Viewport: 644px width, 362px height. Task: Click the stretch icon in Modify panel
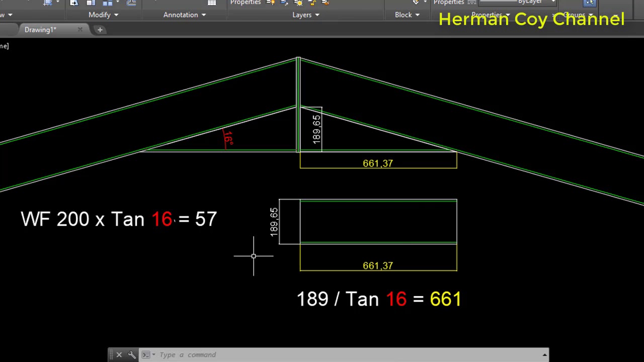click(74, 3)
